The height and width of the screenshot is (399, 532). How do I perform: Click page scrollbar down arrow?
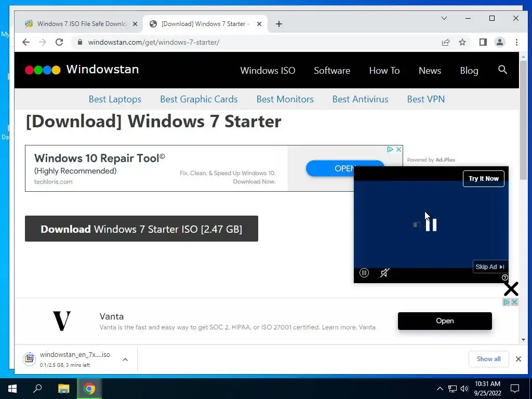[523, 340]
